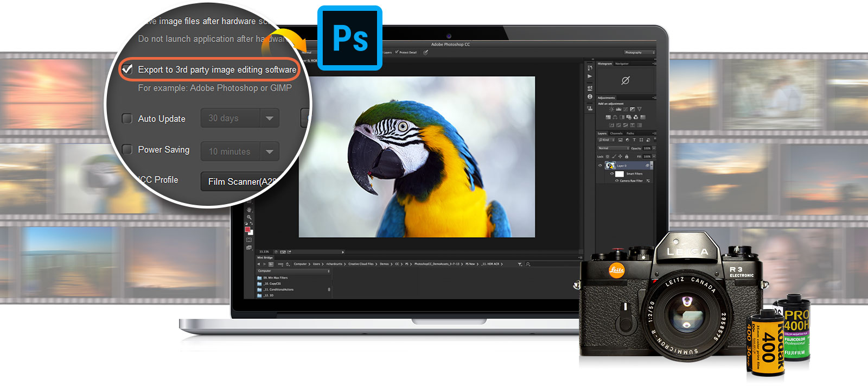Switch to the Paths tab

pos(630,134)
